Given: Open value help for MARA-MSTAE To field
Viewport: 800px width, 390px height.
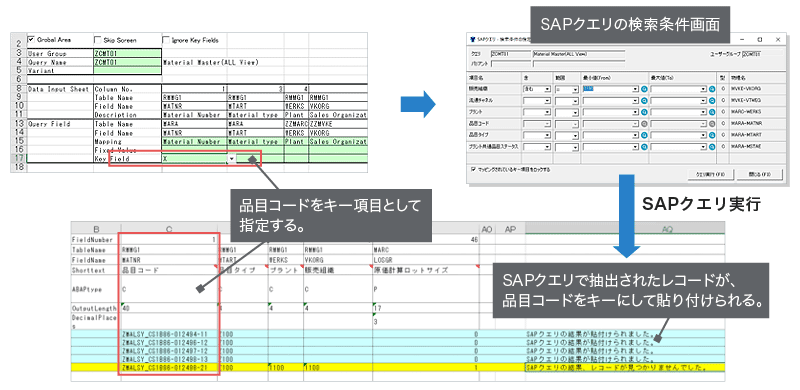Looking at the screenshot, I should click(x=712, y=147).
